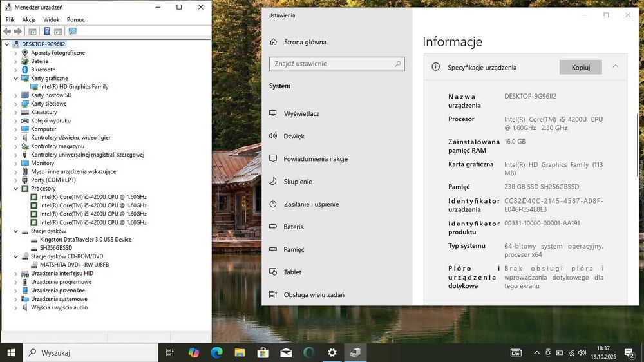Viewport: 644px width, 362px height.
Task: Click the blue Help icon in Device Manager toolbar
Action: (x=47, y=31)
